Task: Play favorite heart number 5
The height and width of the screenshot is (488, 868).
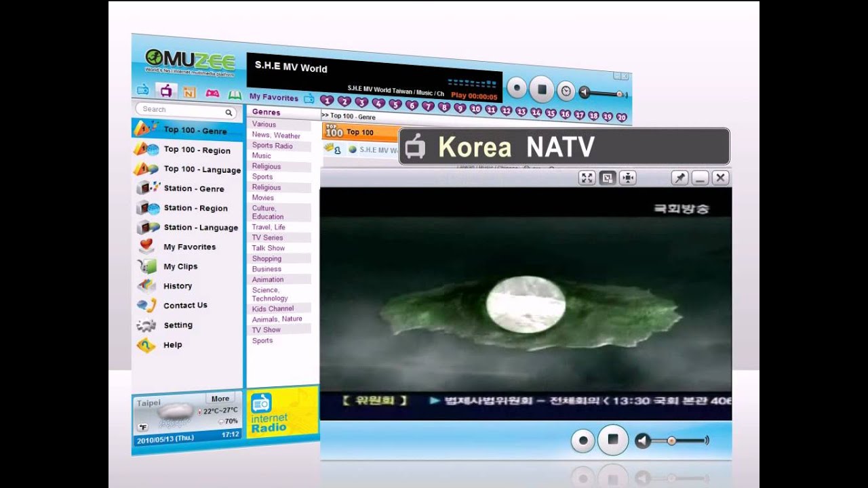Action: [x=395, y=104]
